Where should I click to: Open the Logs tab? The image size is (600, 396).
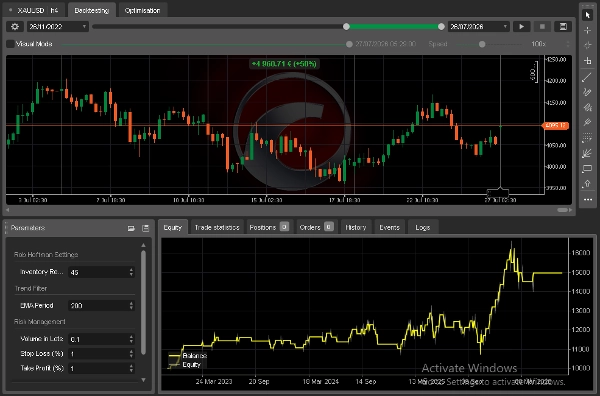click(x=423, y=227)
